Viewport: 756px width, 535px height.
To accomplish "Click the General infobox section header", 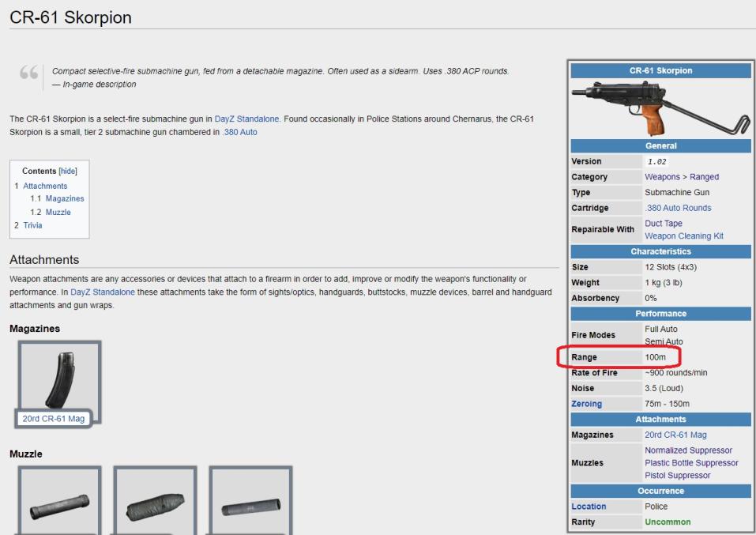I will pos(661,145).
